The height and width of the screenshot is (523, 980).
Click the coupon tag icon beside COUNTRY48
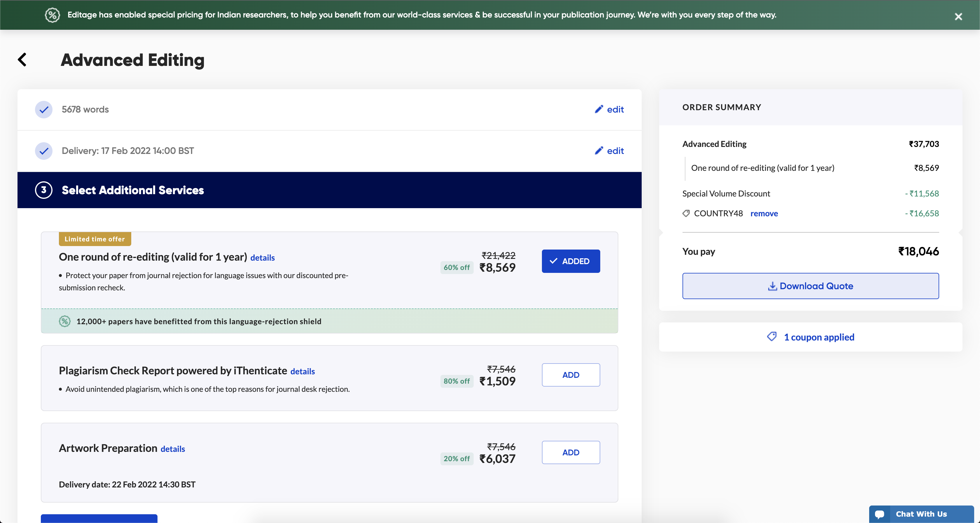point(686,213)
